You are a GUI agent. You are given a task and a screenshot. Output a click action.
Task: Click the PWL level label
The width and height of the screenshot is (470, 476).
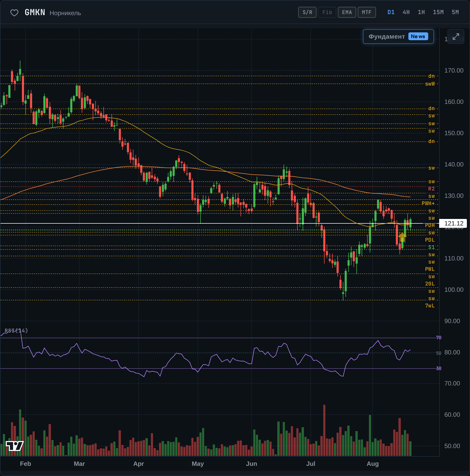(430, 269)
